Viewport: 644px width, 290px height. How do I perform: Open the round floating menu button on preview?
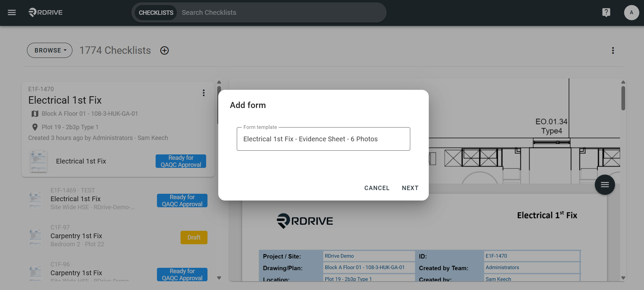[605, 185]
